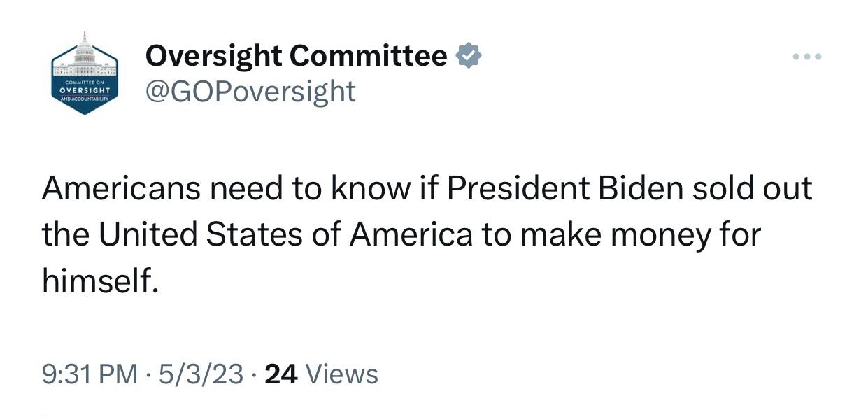Click the tweet body text
This screenshot has height=417, width=868.
pos(427,234)
